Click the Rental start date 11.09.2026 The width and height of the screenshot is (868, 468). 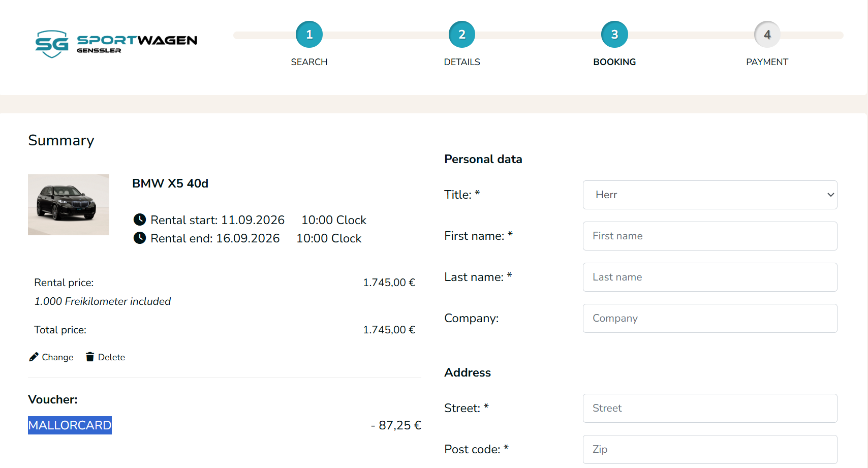tap(253, 220)
